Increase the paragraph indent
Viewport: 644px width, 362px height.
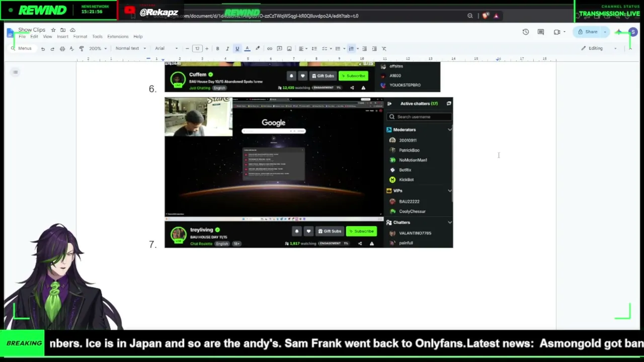(374, 49)
